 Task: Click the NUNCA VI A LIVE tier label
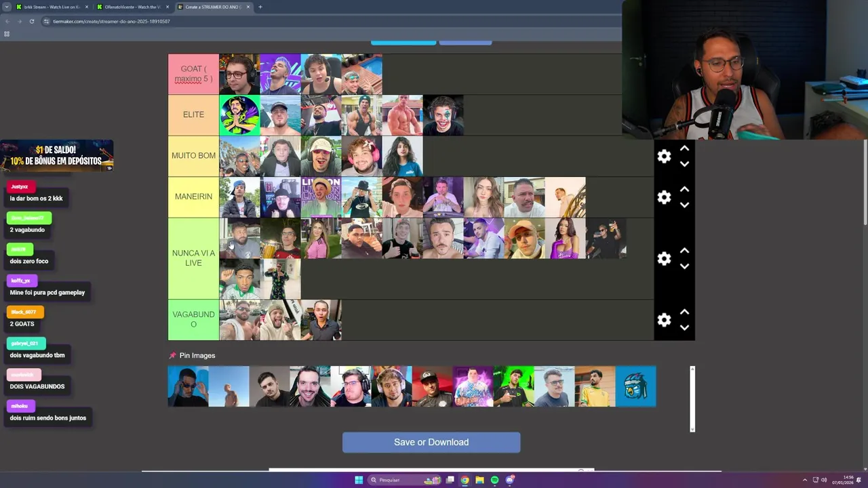pos(193,258)
